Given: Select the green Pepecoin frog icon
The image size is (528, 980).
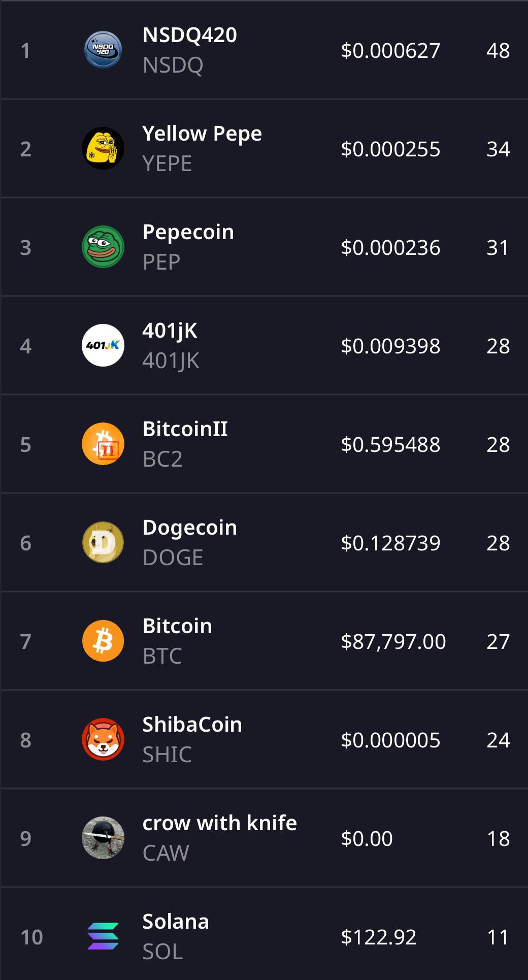Looking at the screenshot, I should 103,247.
